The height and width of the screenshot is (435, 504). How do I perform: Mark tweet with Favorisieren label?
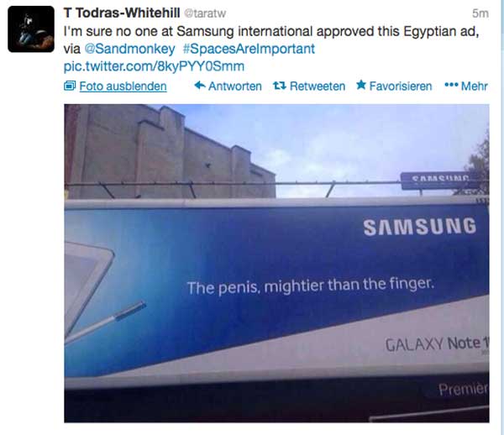(x=401, y=86)
